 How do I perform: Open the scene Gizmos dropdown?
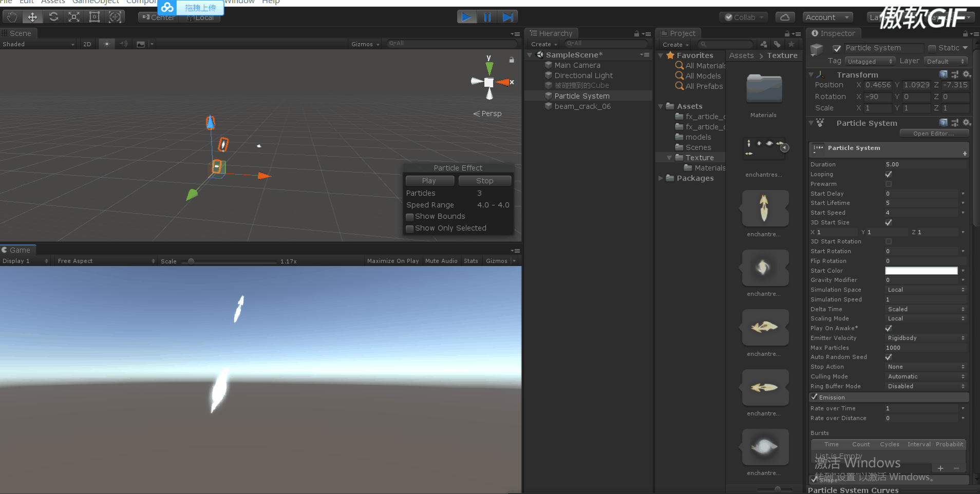coord(365,44)
